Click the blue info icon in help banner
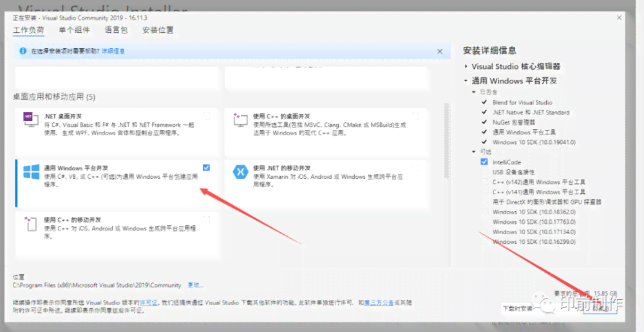This screenshot has height=332, width=644. [23, 51]
